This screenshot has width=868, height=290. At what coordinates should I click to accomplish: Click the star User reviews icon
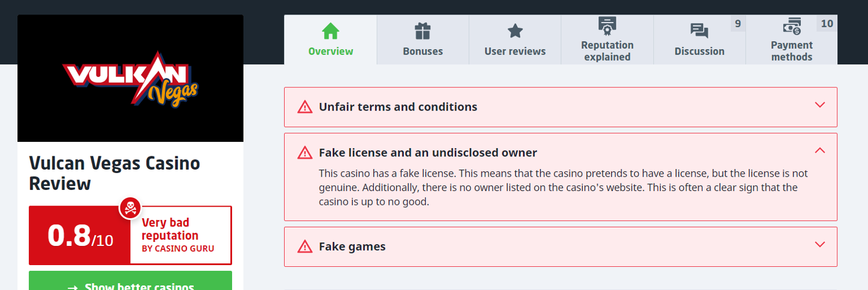coord(515,31)
